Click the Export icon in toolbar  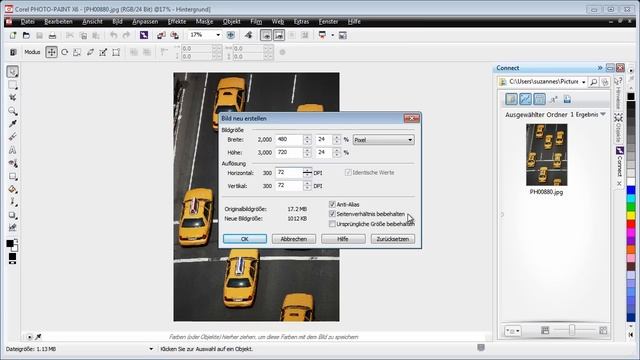tap(174, 36)
